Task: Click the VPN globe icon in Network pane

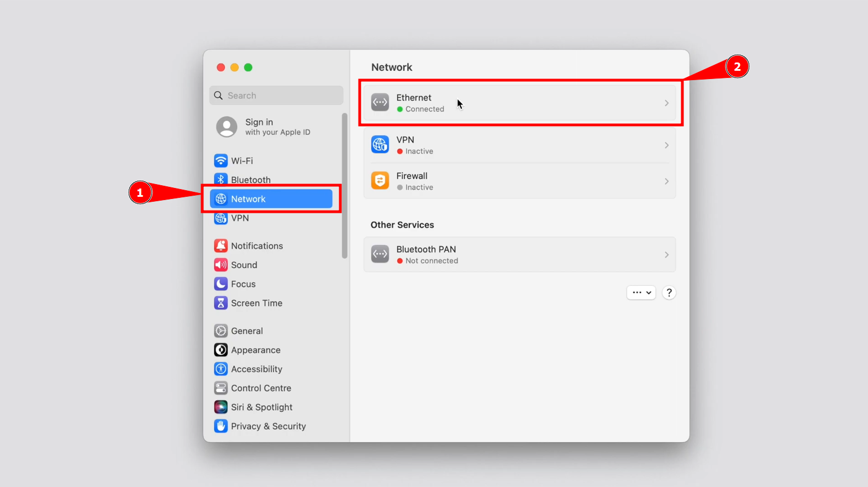Action: click(x=380, y=145)
